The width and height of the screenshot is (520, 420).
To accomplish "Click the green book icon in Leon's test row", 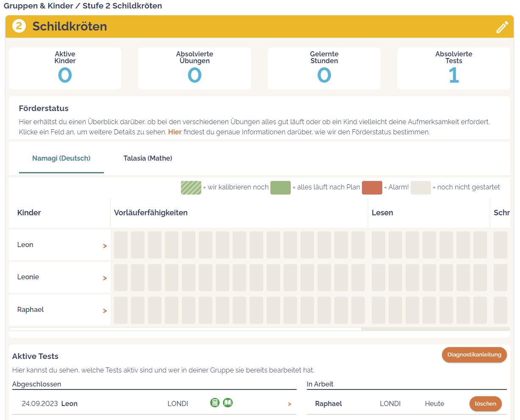I will 228,403.
